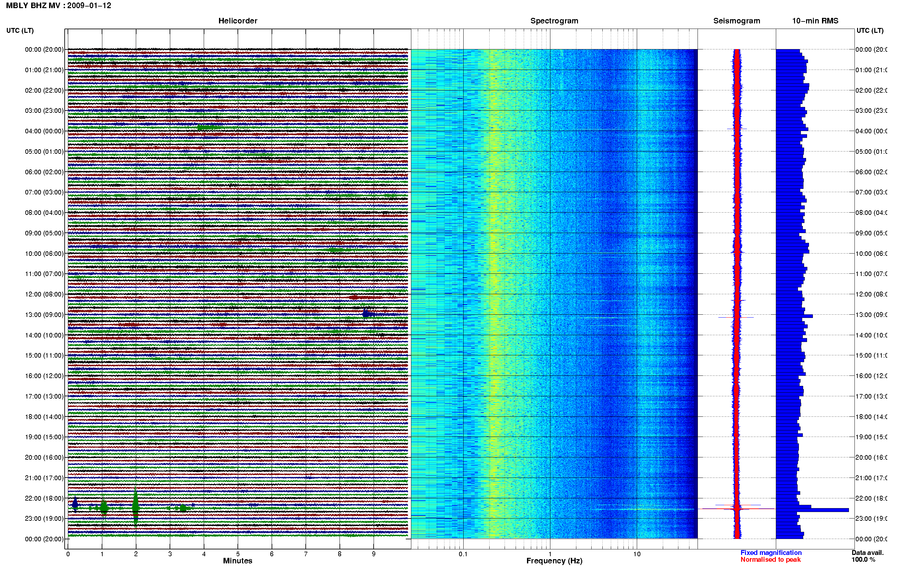Screen dimensions: 924x578
Task: Click the '04:00 (00:00)' left time label
Action: pyautogui.click(x=44, y=131)
